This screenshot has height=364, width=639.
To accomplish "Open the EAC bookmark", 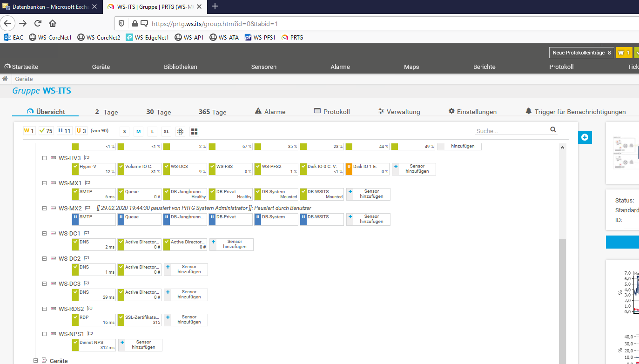I will (x=13, y=37).
